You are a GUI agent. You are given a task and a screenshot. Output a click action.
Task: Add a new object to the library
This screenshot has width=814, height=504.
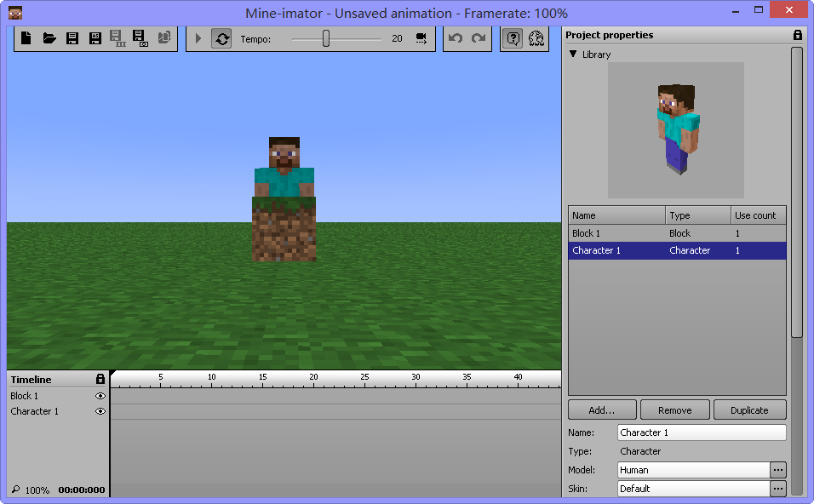pos(601,409)
